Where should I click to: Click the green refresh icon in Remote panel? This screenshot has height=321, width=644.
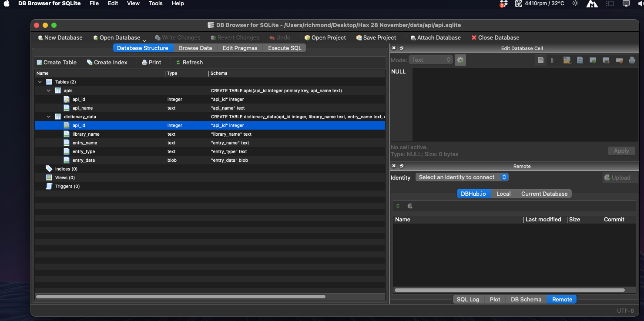[x=398, y=206]
